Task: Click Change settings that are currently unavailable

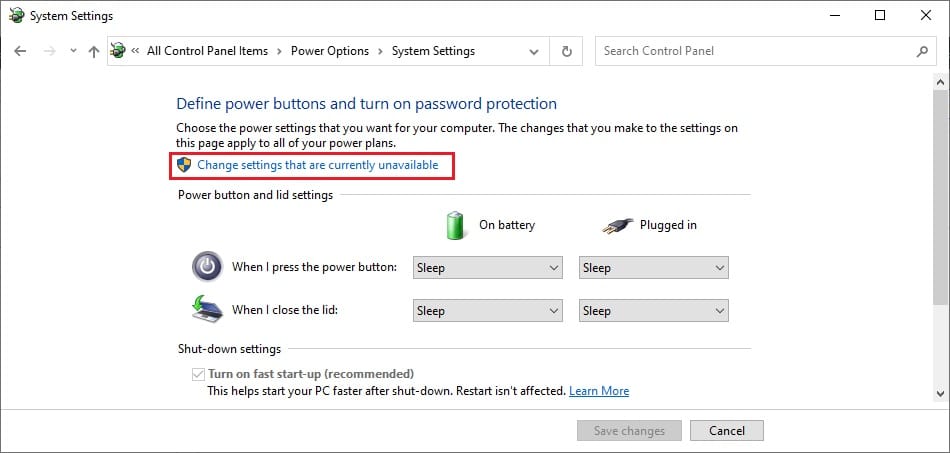Action: [317, 165]
